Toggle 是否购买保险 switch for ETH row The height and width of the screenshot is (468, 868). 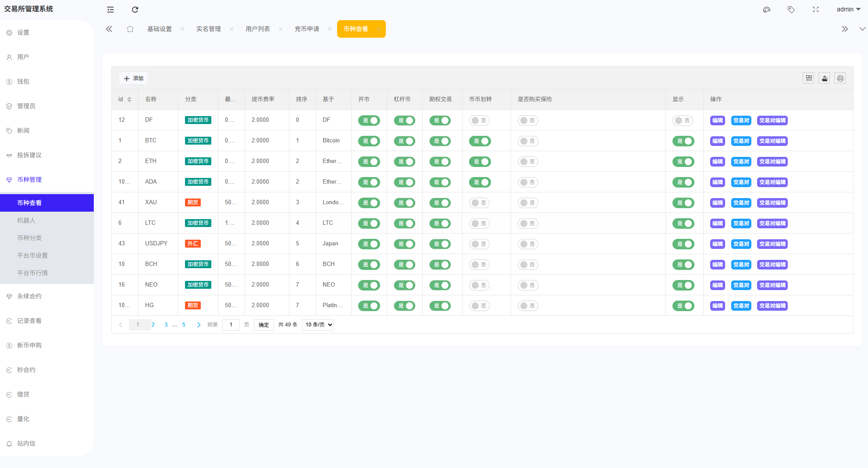tap(528, 162)
